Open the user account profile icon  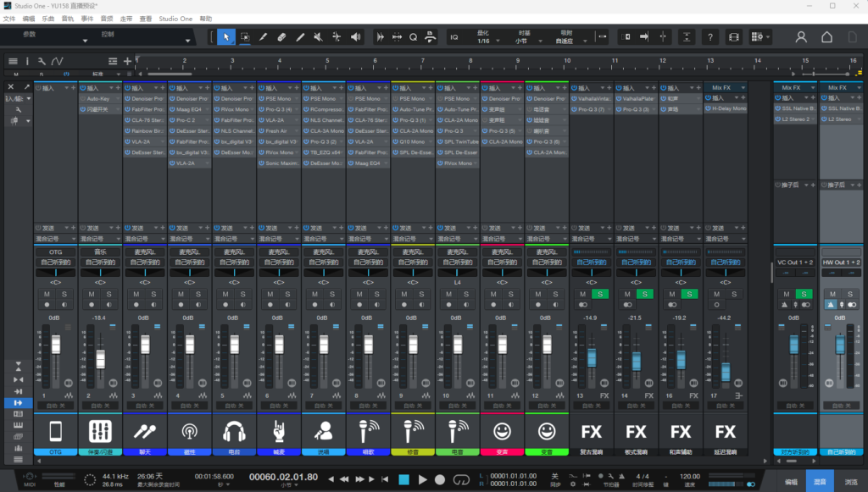(x=801, y=37)
